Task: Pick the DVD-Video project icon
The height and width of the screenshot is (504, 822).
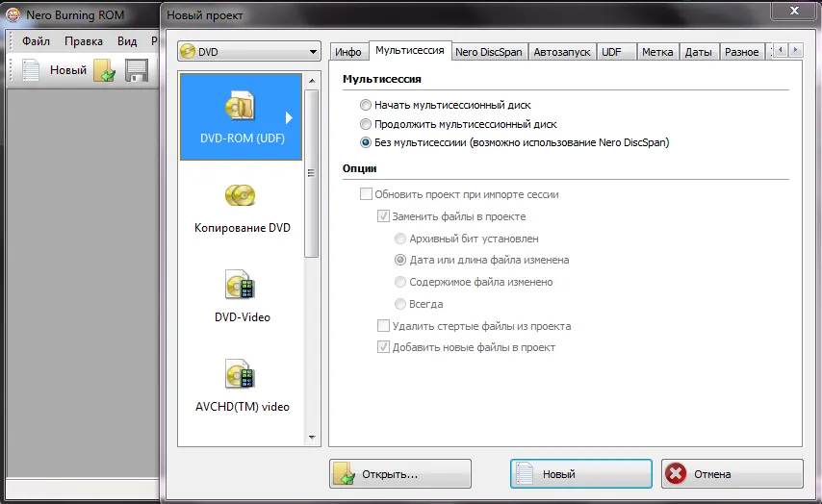Action: point(240,285)
